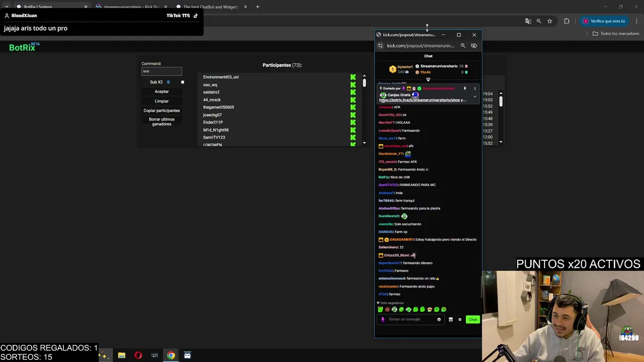
Task: Click the green Chat send button
Action: click(x=472, y=319)
